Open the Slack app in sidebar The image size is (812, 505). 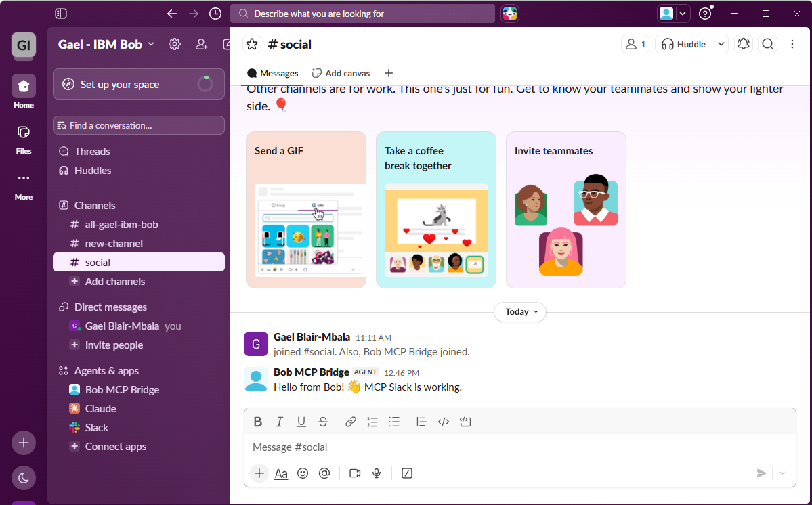[x=139, y=427]
